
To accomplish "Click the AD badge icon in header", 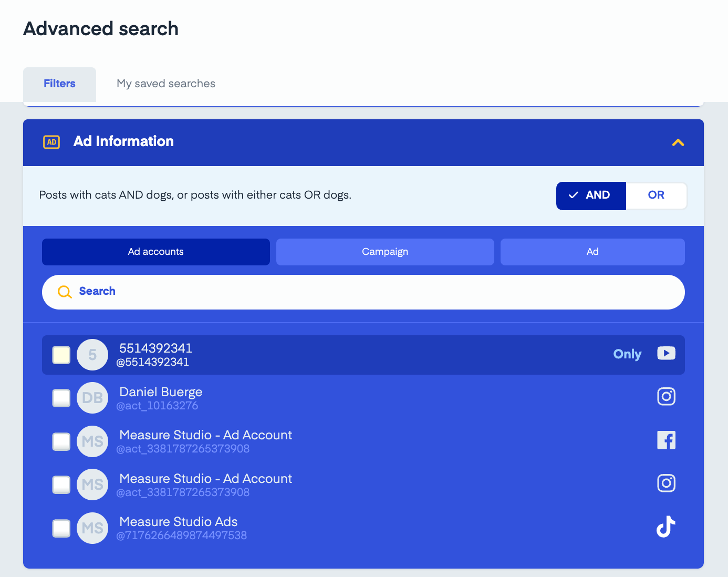I will pyautogui.click(x=51, y=142).
